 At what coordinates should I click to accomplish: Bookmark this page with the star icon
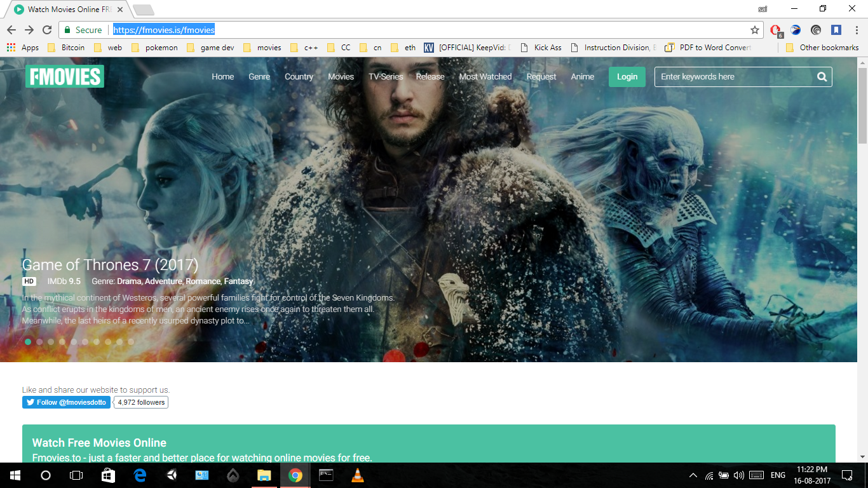[755, 30]
